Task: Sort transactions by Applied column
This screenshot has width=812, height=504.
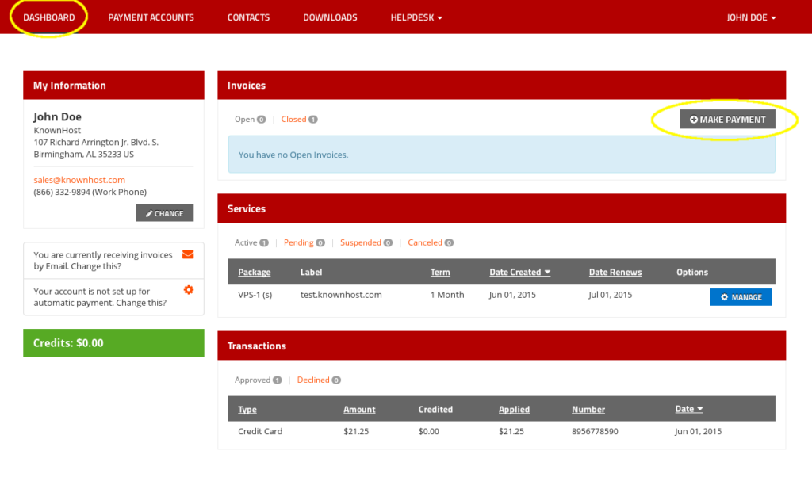Action: pyautogui.click(x=514, y=410)
